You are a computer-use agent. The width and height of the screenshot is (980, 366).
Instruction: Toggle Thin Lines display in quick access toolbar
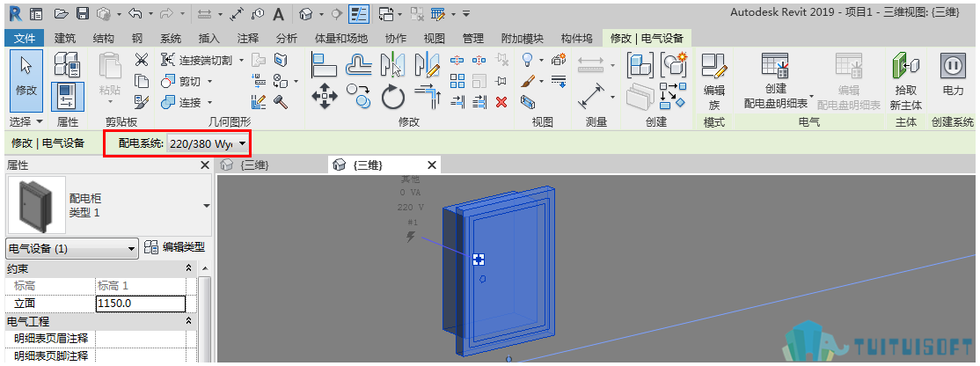coord(358,13)
